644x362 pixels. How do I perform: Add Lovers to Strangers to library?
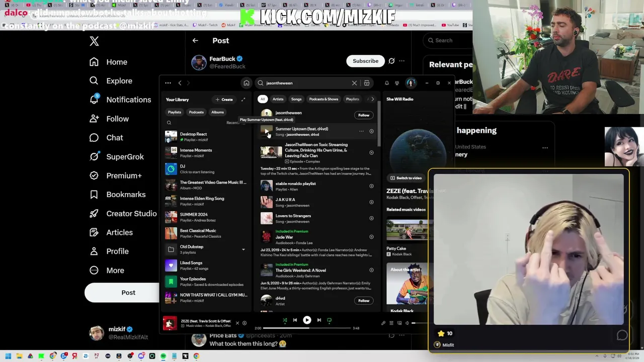tap(371, 218)
